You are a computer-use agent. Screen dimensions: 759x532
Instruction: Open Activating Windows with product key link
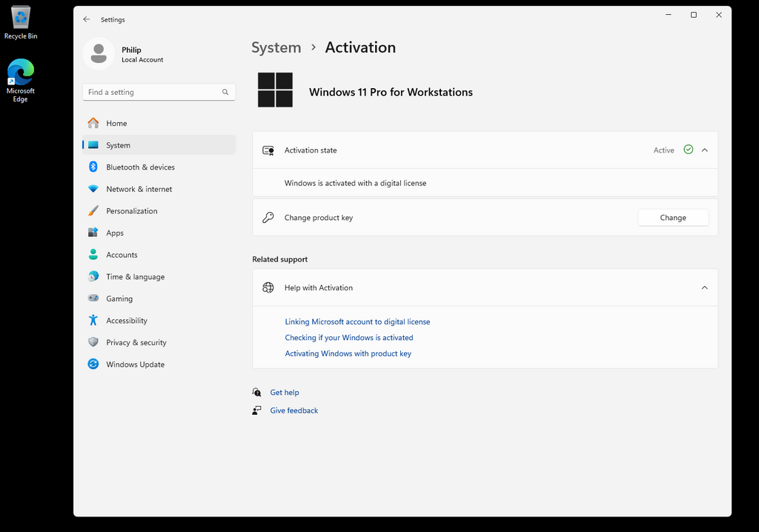coord(348,353)
